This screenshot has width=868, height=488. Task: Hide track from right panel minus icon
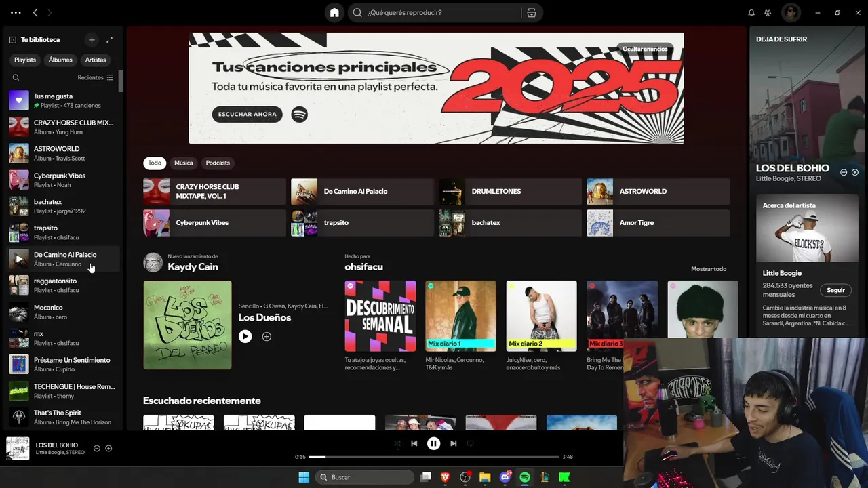(x=844, y=172)
